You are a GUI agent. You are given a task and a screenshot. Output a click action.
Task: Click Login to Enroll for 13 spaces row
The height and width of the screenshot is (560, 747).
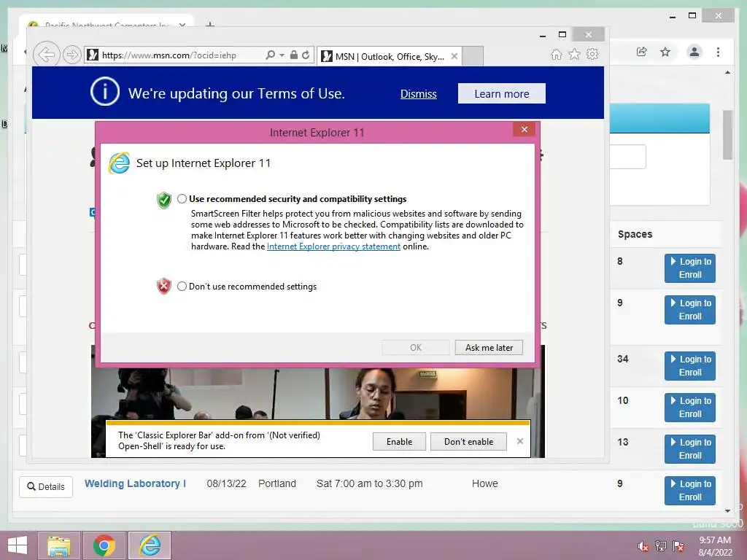click(690, 448)
